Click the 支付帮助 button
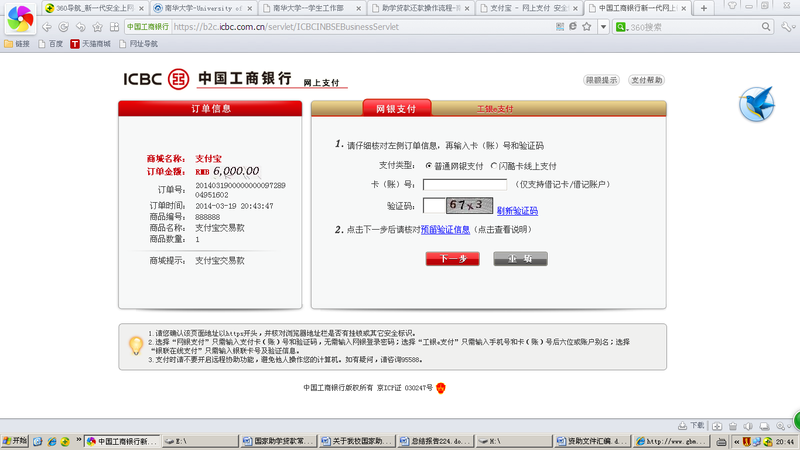 pos(646,80)
